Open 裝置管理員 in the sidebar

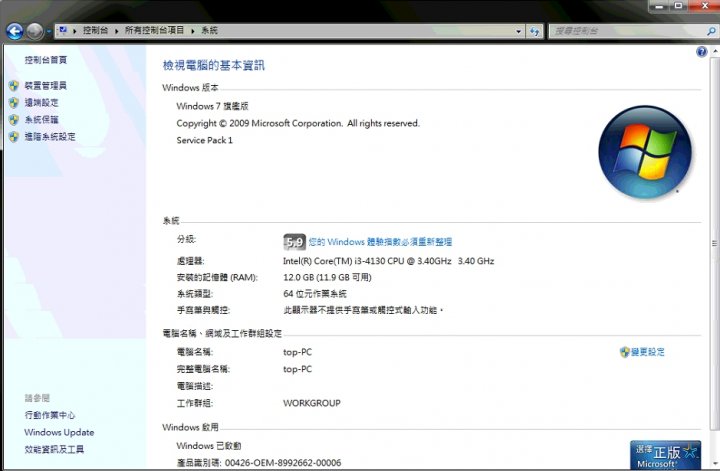point(45,85)
